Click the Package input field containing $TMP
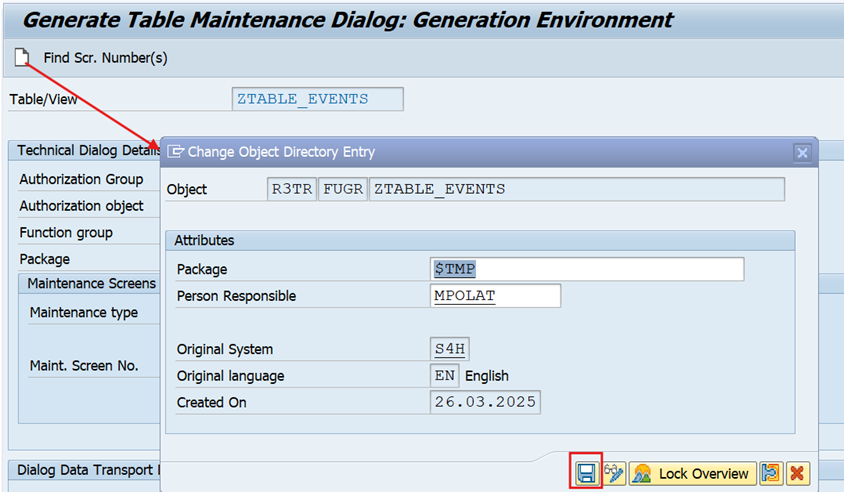The width and height of the screenshot is (844, 492). pos(587,269)
